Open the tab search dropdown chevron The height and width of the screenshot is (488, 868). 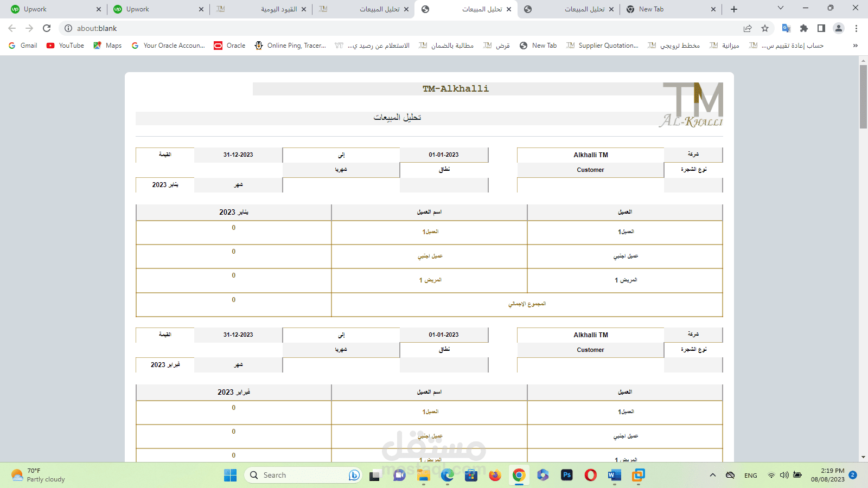point(781,8)
